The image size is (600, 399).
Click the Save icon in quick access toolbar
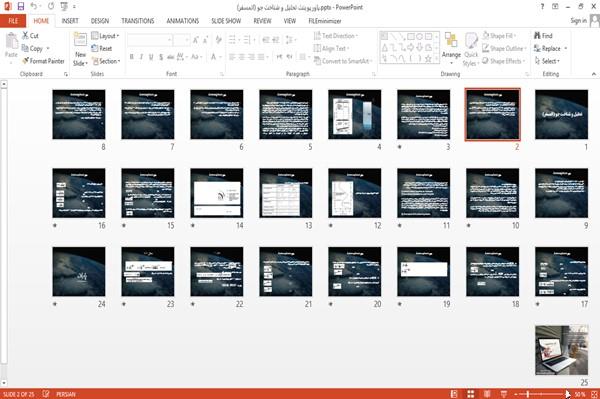21,6
